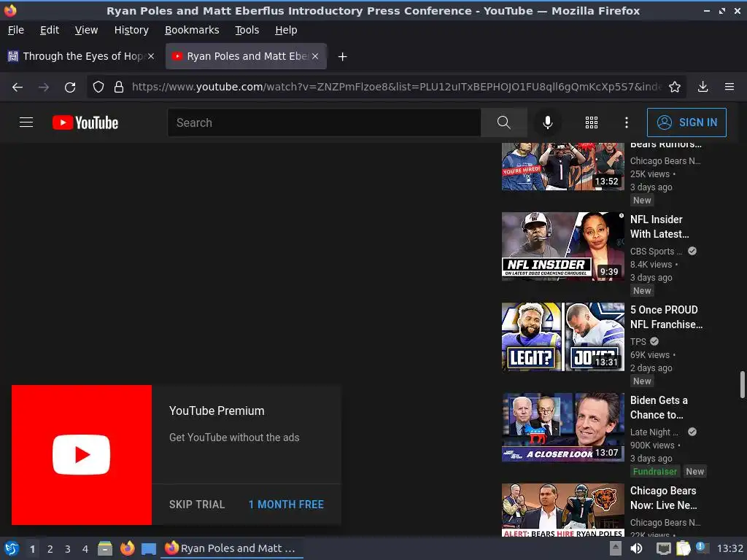
Task: Click the SIGN IN button
Action: [x=686, y=122]
